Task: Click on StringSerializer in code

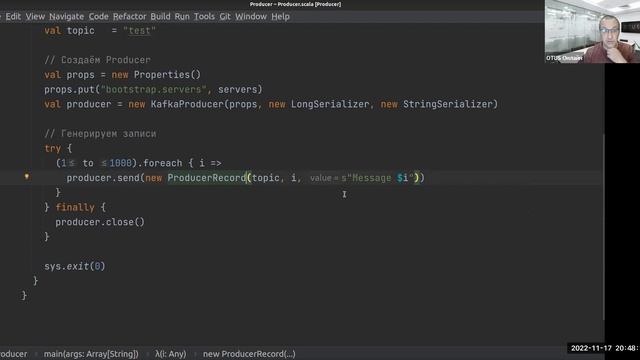Action: click(448, 104)
